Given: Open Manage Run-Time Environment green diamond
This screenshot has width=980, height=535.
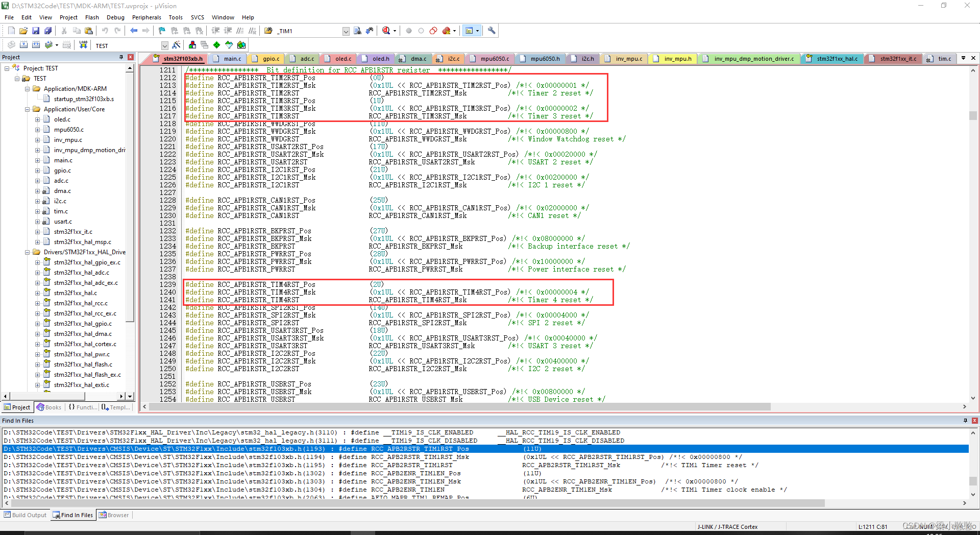Looking at the screenshot, I should (217, 45).
